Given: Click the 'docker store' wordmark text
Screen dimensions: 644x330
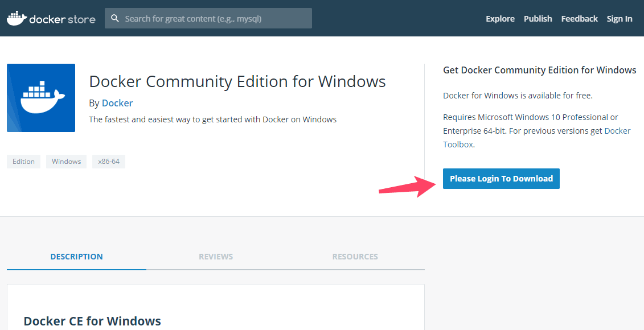Looking at the screenshot, I should click(63, 19).
